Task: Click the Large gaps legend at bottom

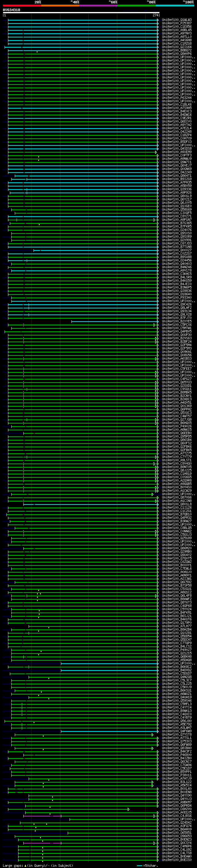Action: click(x=38, y=866)
